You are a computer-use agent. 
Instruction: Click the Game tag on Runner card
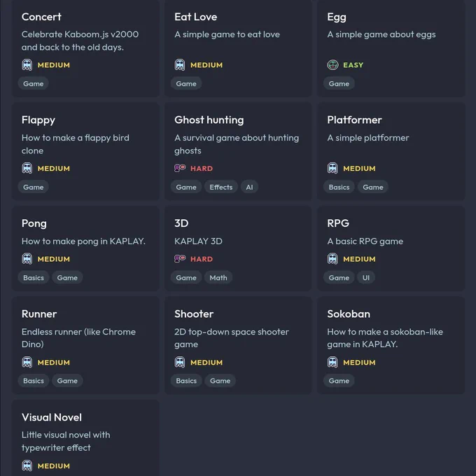point(67,381)
